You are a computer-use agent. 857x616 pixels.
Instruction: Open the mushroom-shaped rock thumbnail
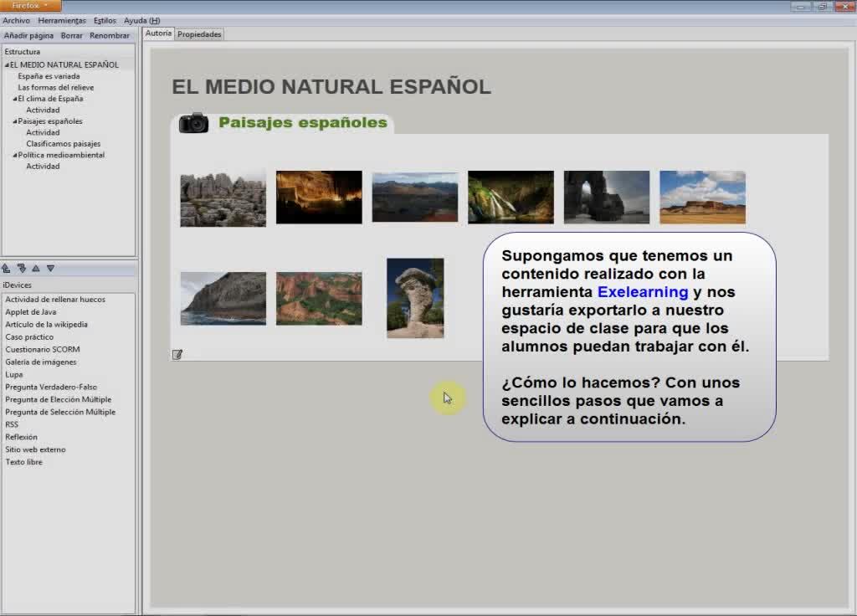(x=415, y=298)
